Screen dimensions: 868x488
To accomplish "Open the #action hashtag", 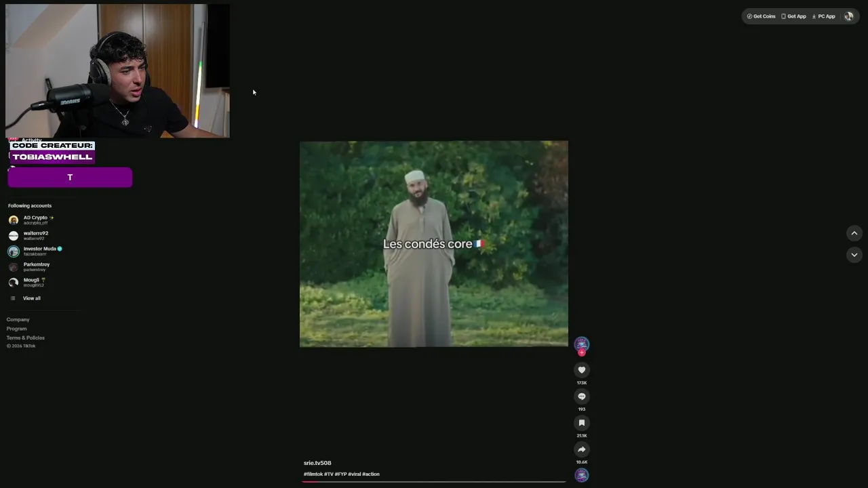I will 371,474.
